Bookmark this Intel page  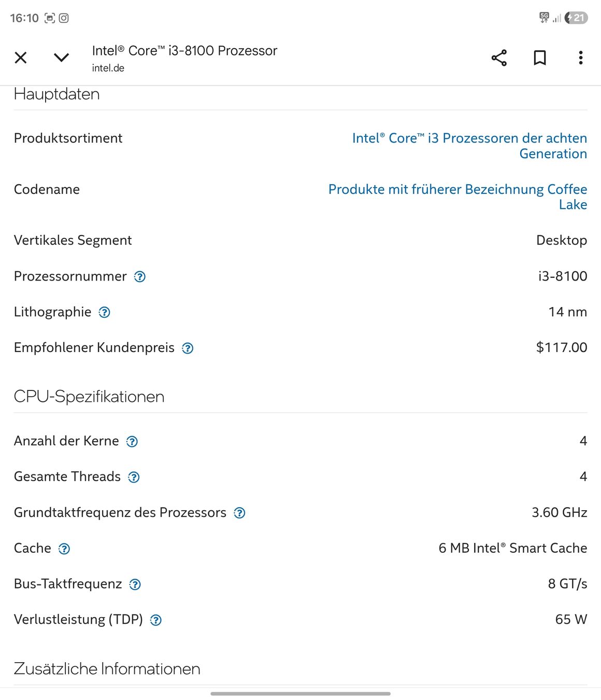(540, 58)
